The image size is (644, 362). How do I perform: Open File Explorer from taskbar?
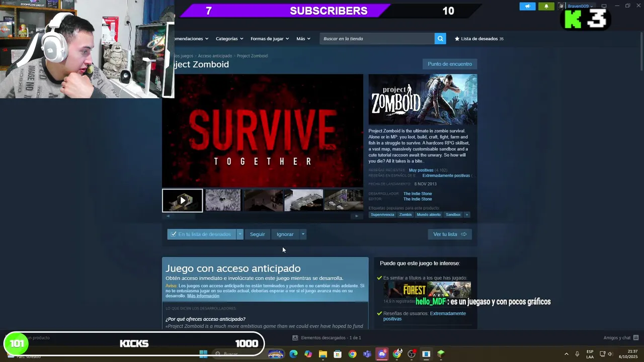323,354
